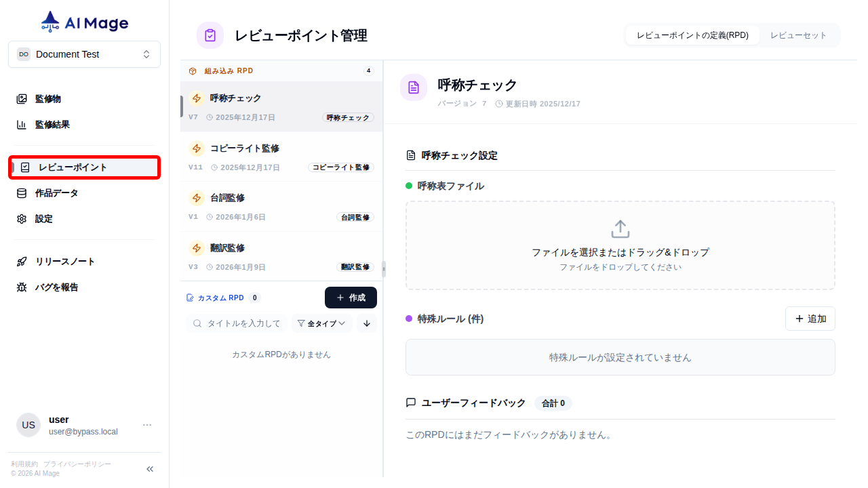Click the バグを報告 bug icon
Screen dimensions: 868x488
(x=22, y=287)
